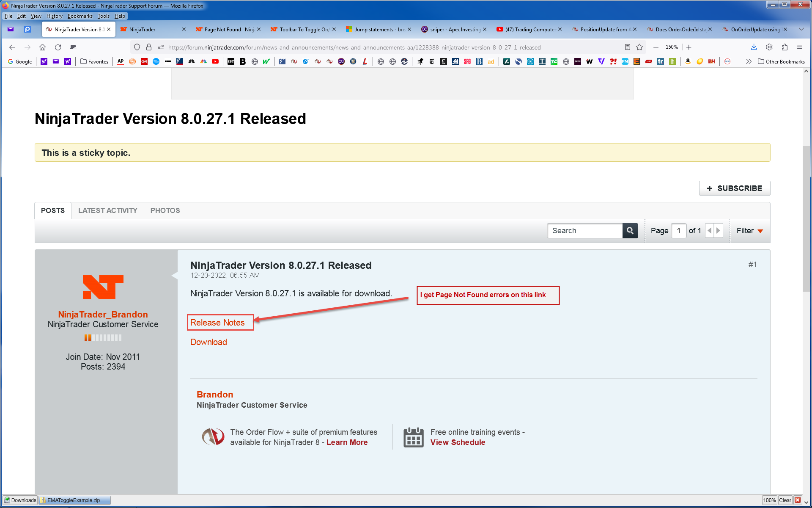Click the home icon in the toolbar
Screen dimensions: 812x508
click(42, 47)
